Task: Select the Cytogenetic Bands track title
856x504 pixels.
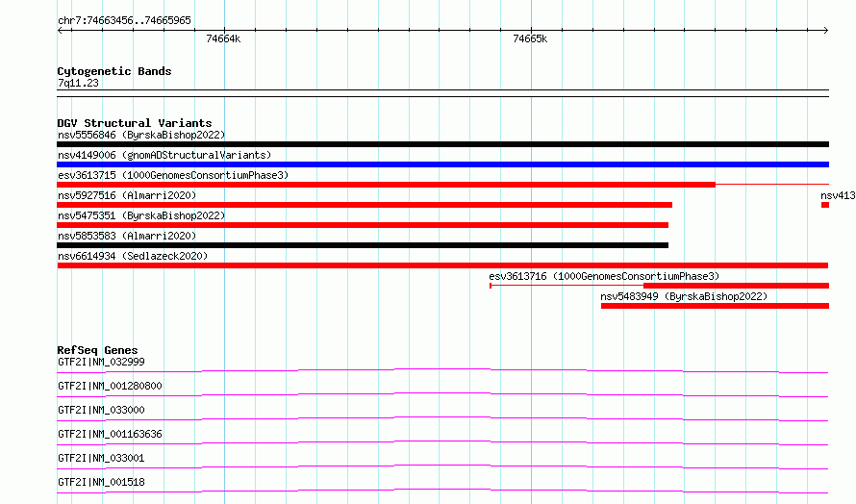Action: (x=114, y=71)
